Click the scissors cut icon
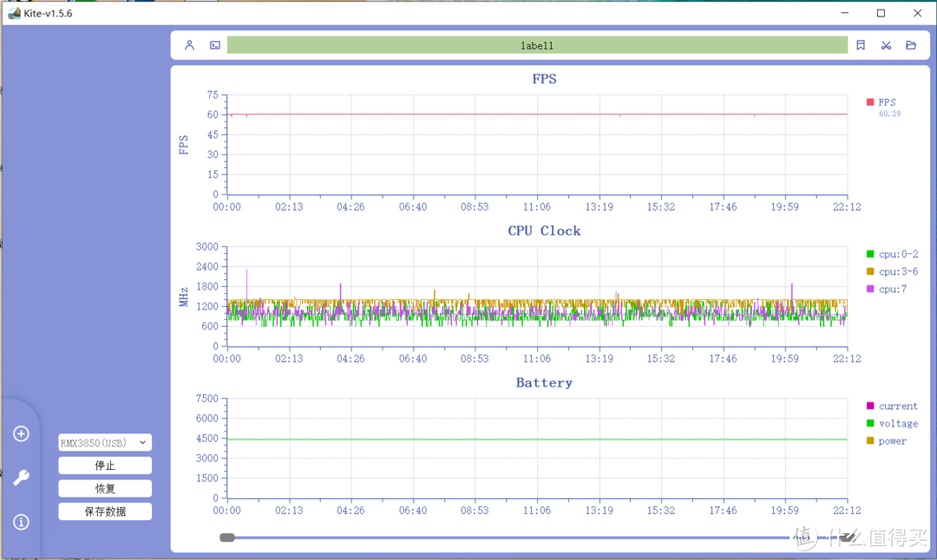The height and width of the screenshot is (560, 937). [x=886, y=45]
